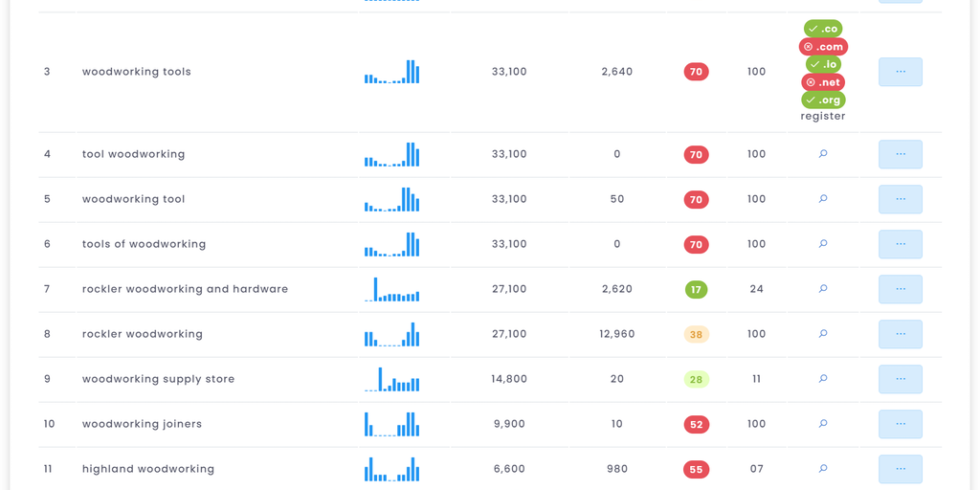
Task: Click the register link under domain badges
Action: (x=823, y=116)
